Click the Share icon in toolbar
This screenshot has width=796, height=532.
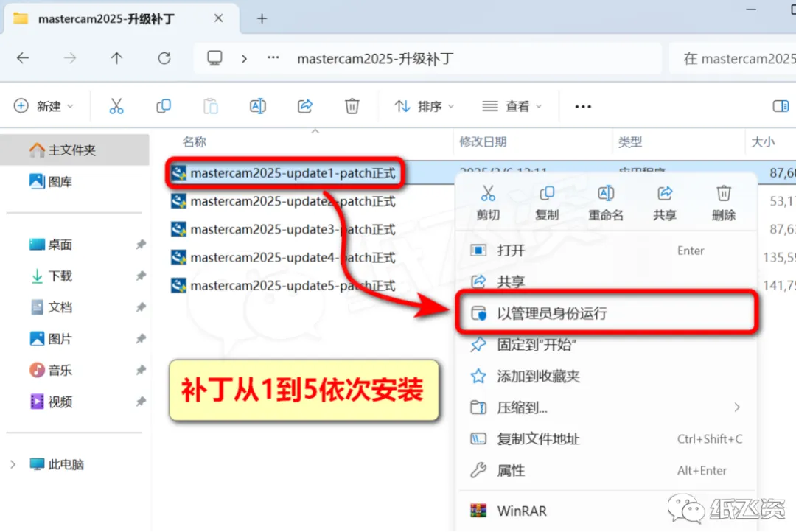tap(305, 106)
